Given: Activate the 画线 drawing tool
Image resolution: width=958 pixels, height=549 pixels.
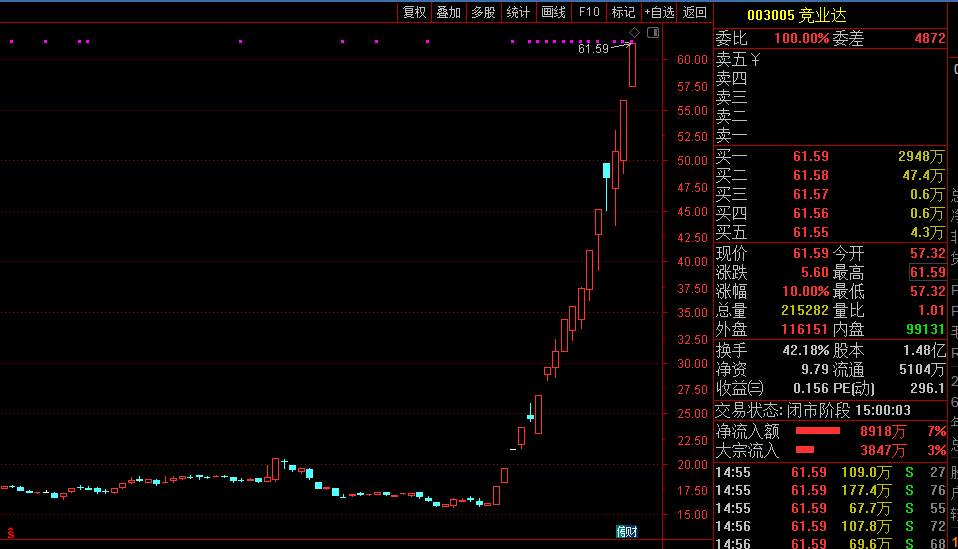Looking at the screenshot, I should pyautogui.click(x=554, y=12).
